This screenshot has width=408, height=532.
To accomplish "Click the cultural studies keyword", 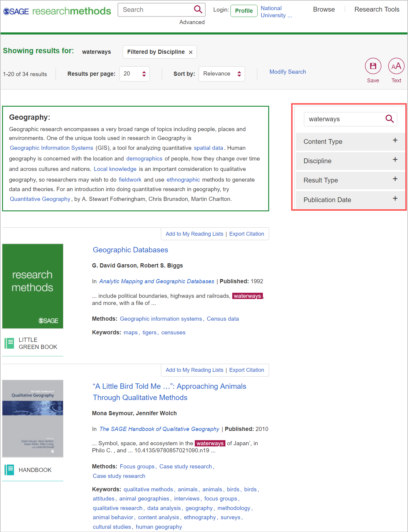I will (112, 527).
